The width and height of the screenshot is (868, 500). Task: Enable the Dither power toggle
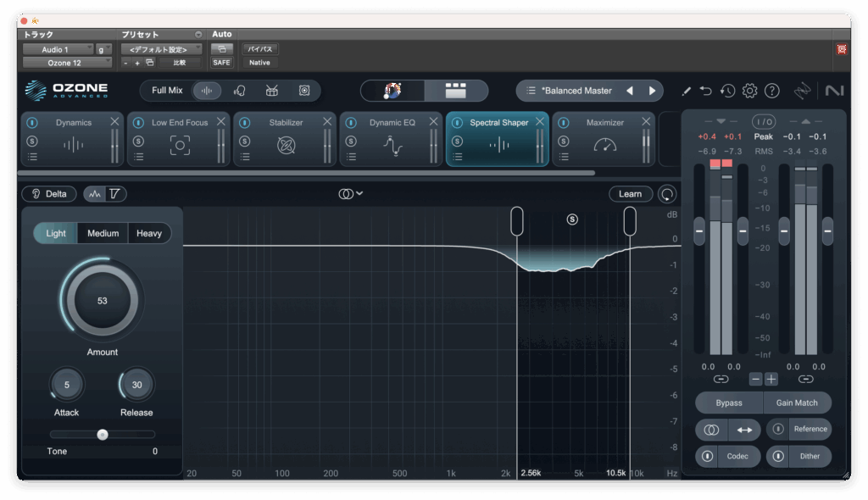(x=778, y=456)
